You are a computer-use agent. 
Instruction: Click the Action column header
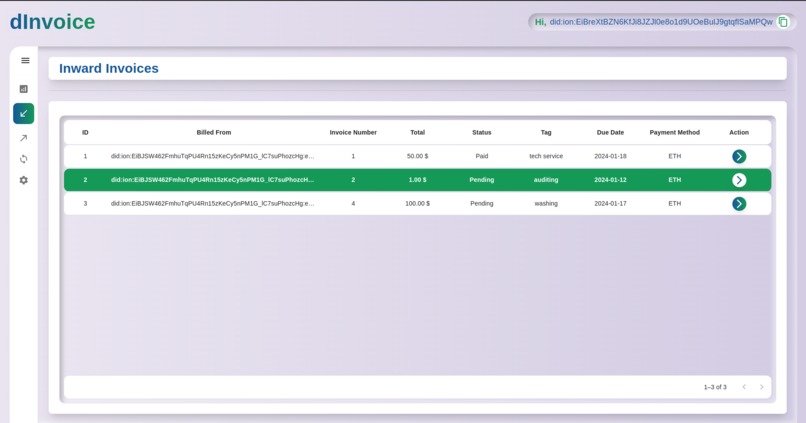click(739, 133)
